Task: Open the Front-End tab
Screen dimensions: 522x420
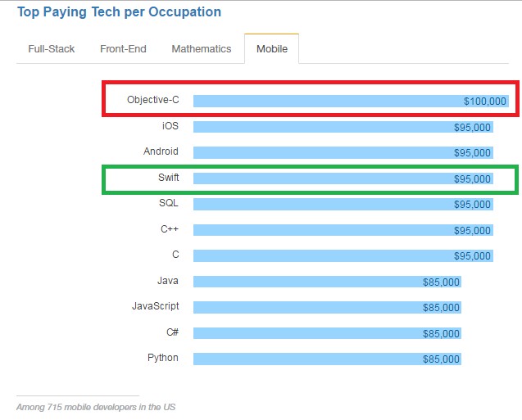Action: tap(123, 49)
